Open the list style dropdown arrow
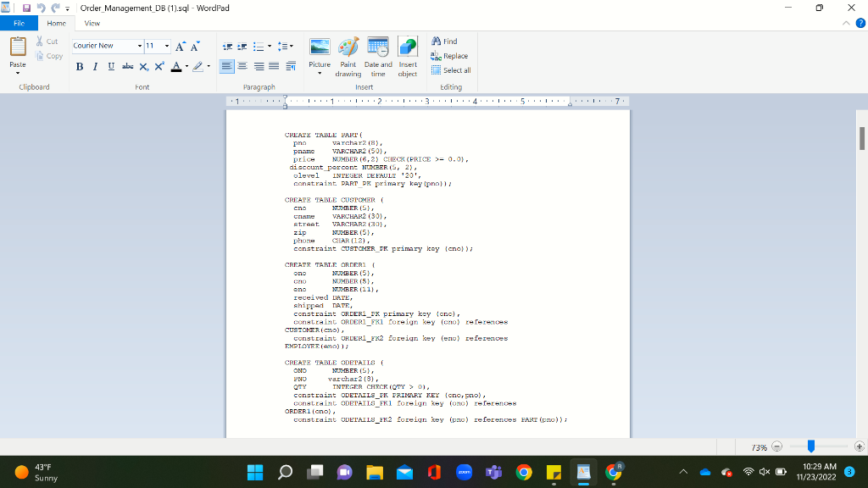The image size is (868, 488). 270,47
